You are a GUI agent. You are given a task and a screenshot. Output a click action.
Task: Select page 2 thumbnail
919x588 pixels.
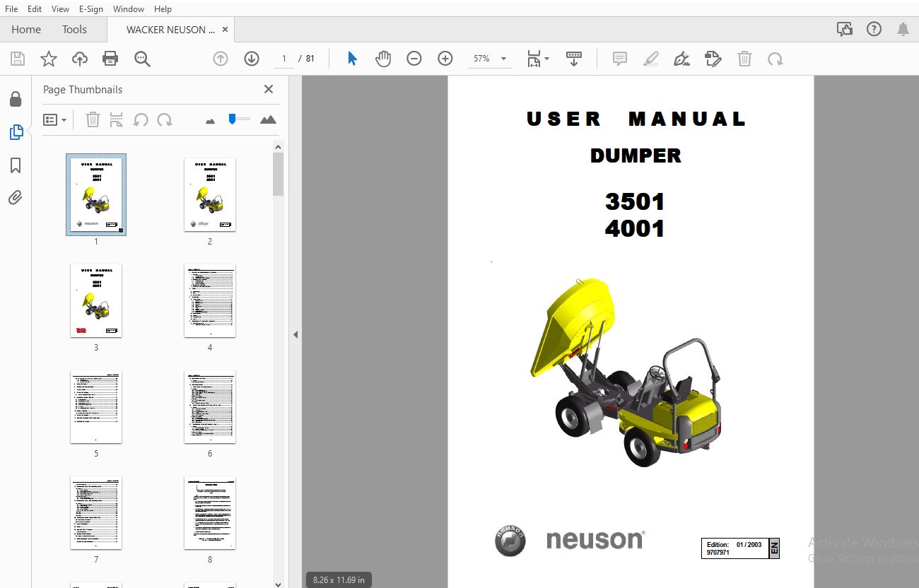click(x=210, y=194)
